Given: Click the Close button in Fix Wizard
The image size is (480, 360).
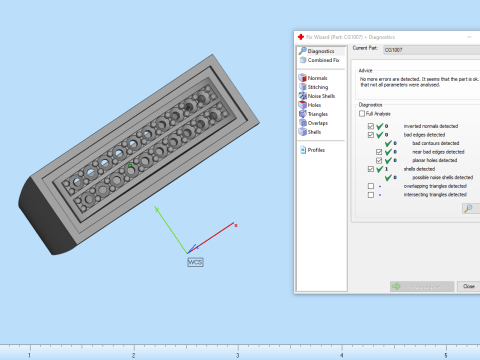Looking at the screenshot, I should [x=468, y=286].
